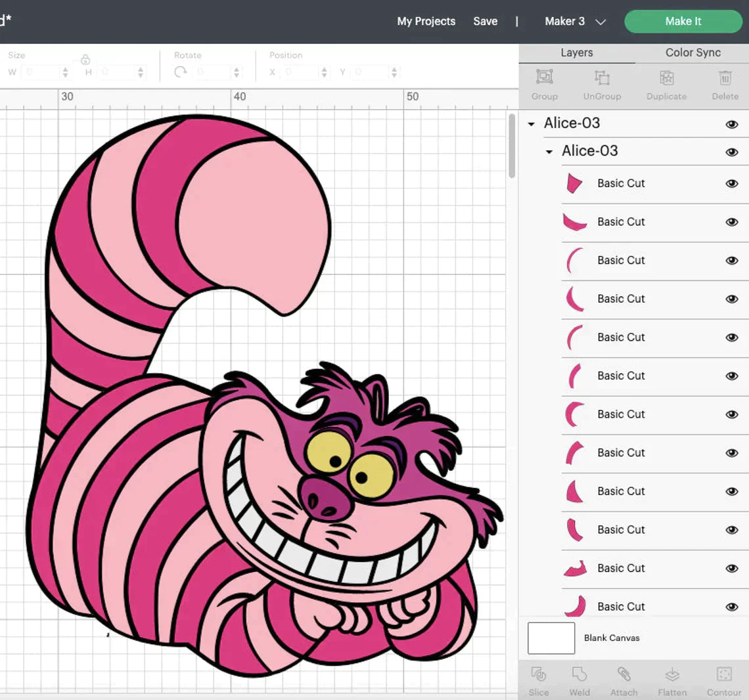The width and height of the screenshot is (749, 700).
Task: Open the Maker 3 machine dropdown
Action: pyautogui.click(x=575, y=22)
